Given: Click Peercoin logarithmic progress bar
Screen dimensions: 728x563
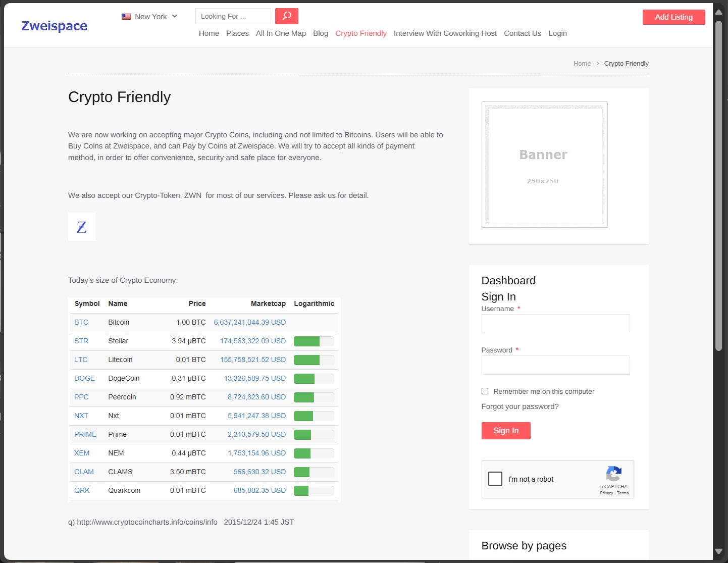Looking at the screenshot, I should pyautogui.click(x=314, y=397).
